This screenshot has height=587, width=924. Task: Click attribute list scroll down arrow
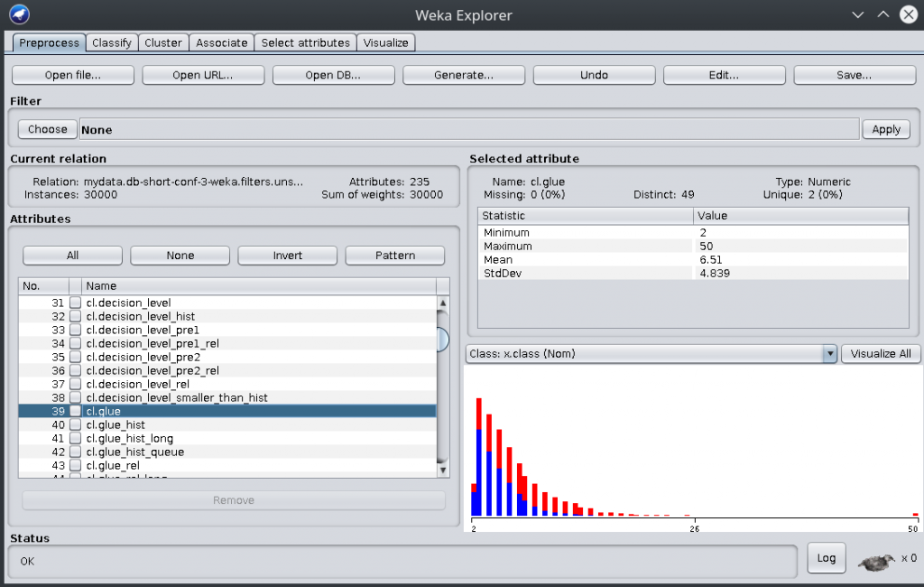pyautogui.click(x=443, y=471)
